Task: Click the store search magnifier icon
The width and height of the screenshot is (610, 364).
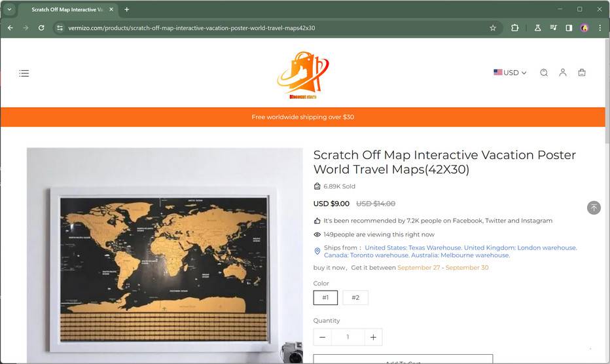Action: (x=544, y=73)
